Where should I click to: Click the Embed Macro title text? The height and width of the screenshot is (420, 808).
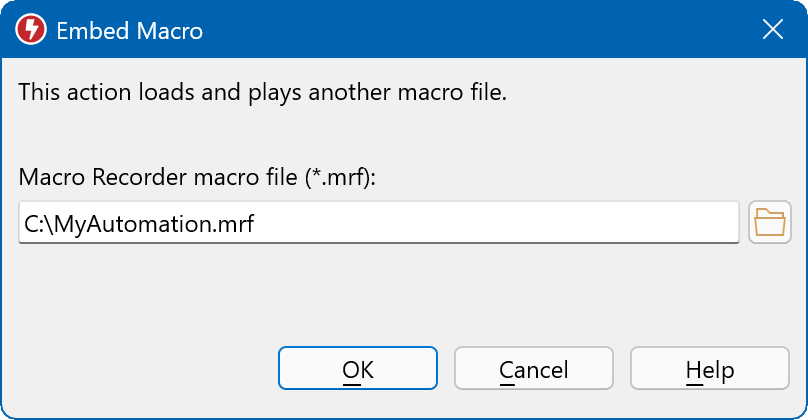(x=130, y=31)
